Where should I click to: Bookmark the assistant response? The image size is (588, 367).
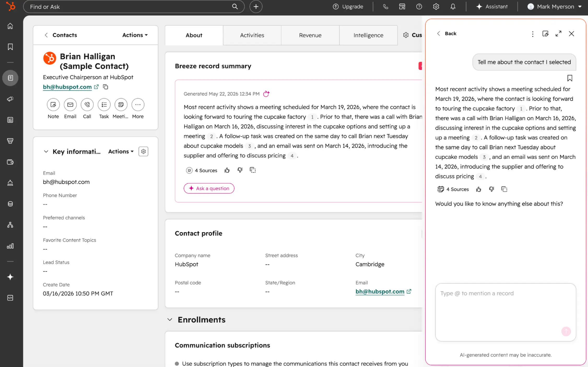(570, 78)
